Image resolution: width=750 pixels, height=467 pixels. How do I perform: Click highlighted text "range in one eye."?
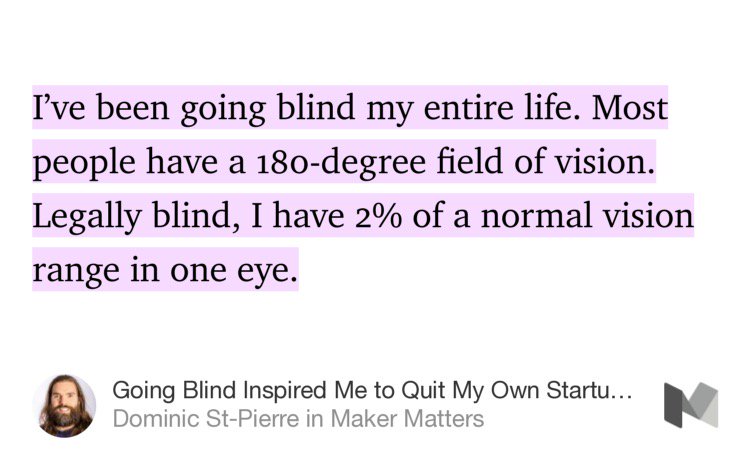click(x=165, y=271)
